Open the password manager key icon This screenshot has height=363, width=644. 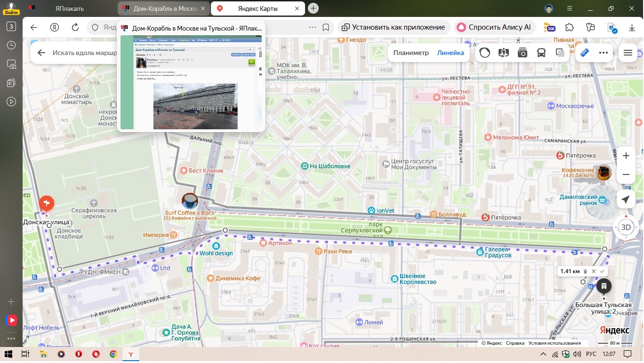point(591,27)
